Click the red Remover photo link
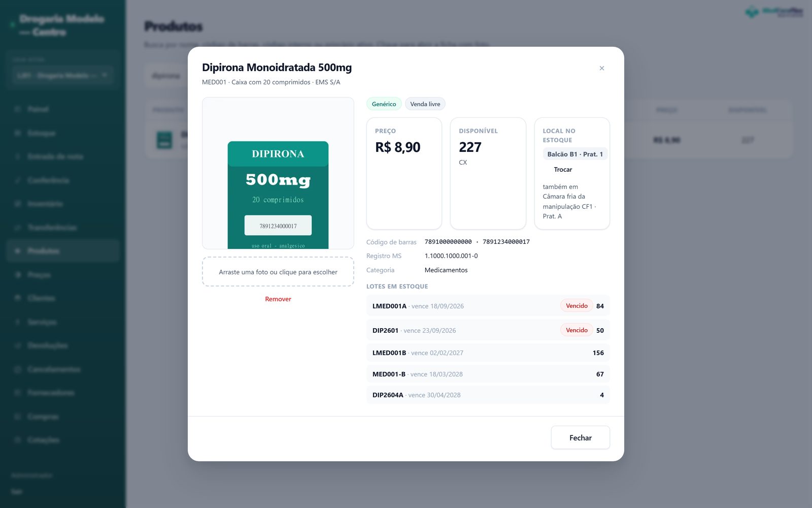The height and width of the screenshot is (508, 812). click(x=278, y=299)
